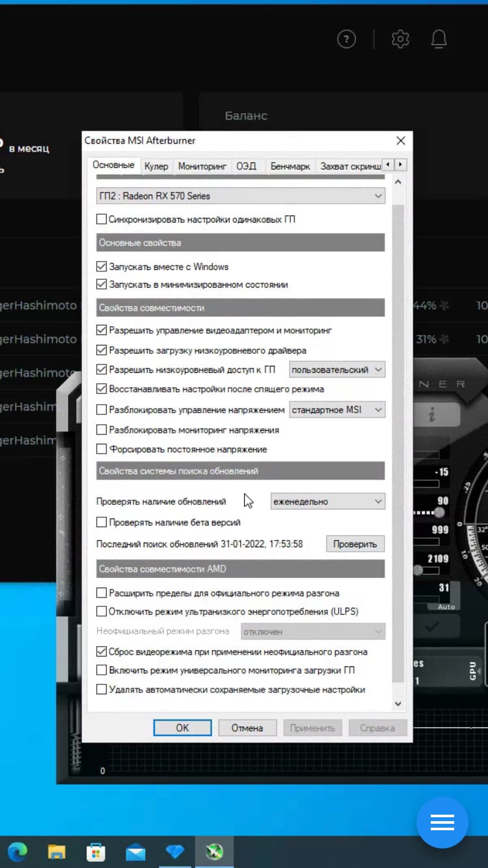Enable Форсировать постоянное напряжение
488x868 pixels.
[102, 449]
